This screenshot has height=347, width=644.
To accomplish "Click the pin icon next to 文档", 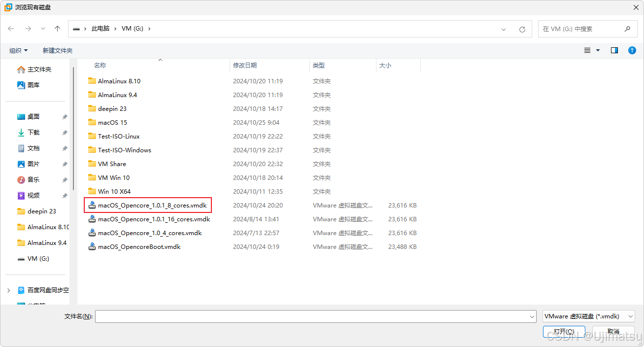I will coord(65,148).
